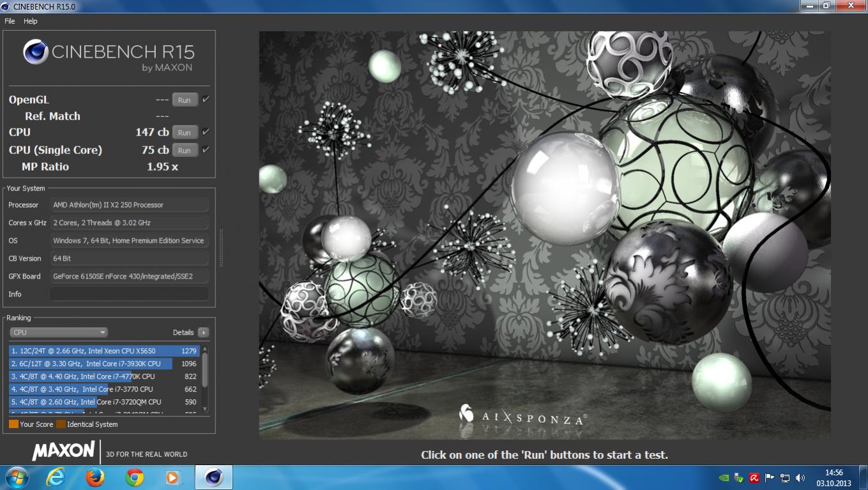The width and height of the screenshot is (868, 490).
Task: Click the Info text field
Action: 130,294
